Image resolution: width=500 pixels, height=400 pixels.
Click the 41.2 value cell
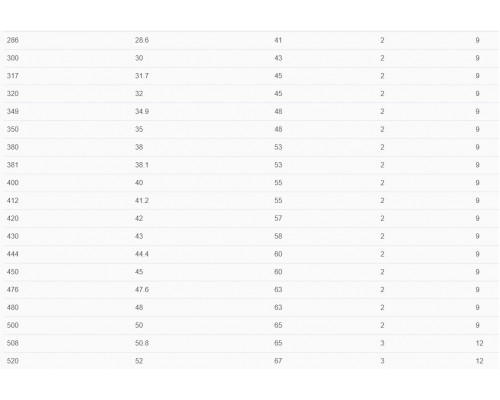click(142, 201)
